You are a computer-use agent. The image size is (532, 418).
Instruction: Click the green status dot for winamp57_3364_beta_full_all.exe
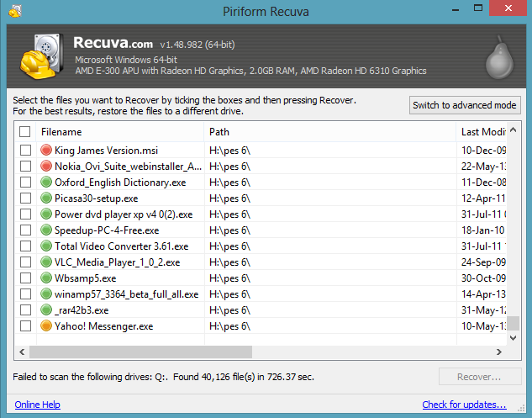(45, 294)
